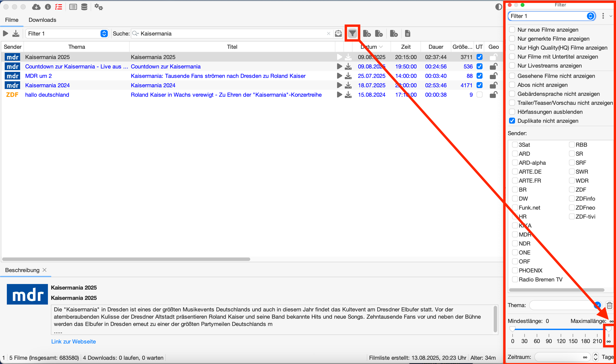This screenshot has height=364, width=616.
Task: Click the cloud download film list icon
Action: tap(36, 7)
